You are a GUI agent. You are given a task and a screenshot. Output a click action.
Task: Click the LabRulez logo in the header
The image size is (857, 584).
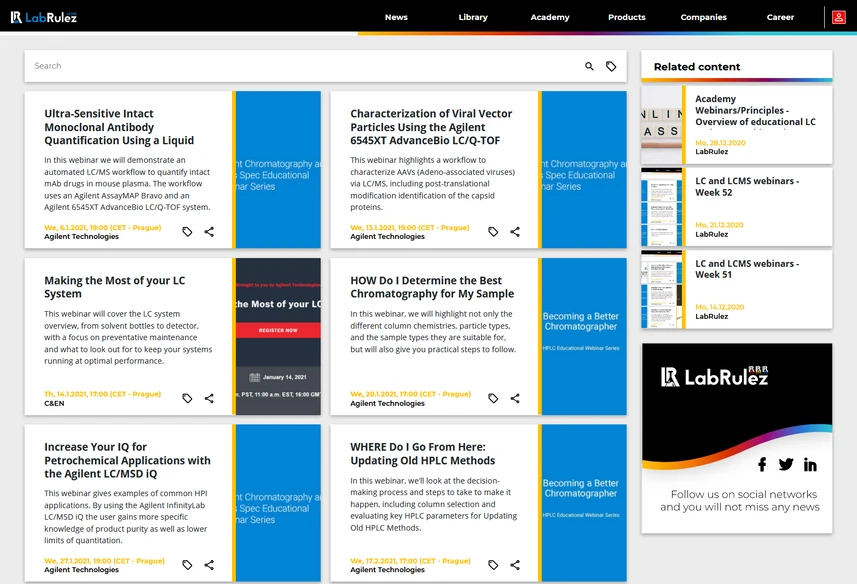point(42,17)
